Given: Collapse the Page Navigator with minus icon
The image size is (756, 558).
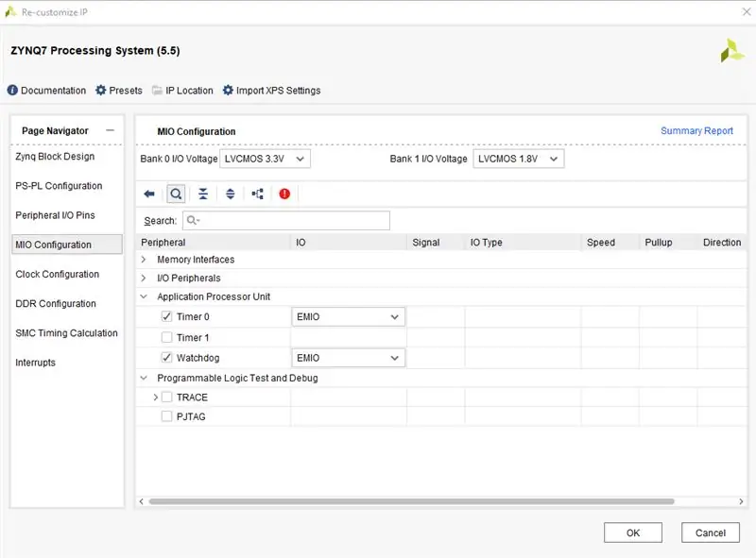Looking at the screenshot, I should 110,130.
